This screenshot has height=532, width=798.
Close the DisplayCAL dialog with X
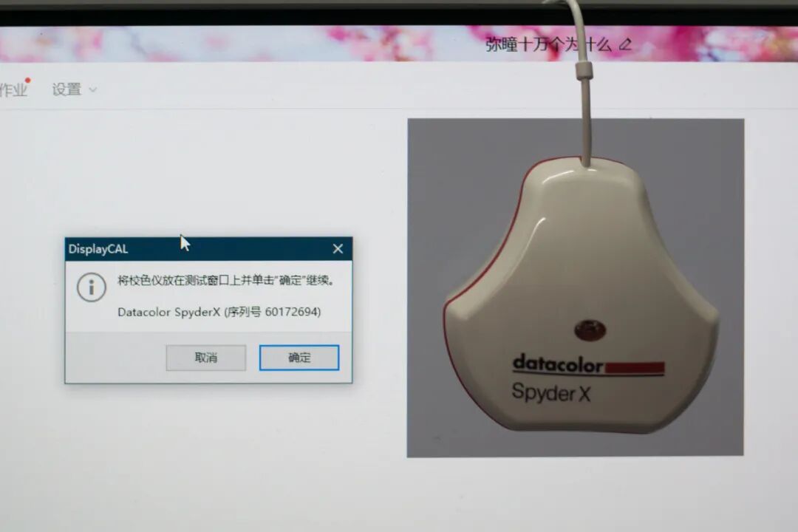pos(338,248)
